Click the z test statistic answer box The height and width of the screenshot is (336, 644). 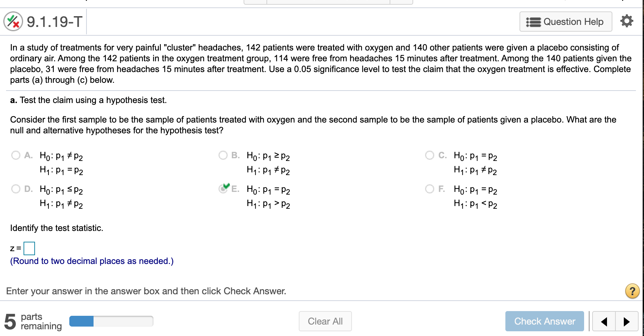tap(29, 248)
